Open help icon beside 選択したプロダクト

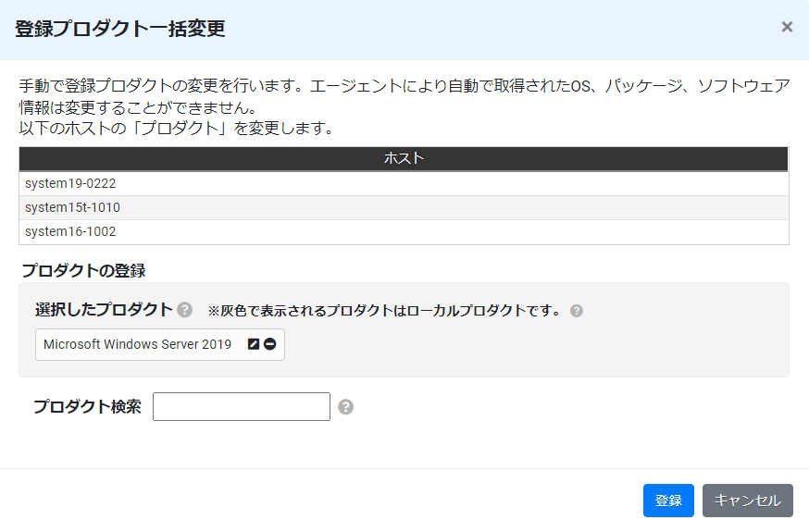(x=185, y=310)
